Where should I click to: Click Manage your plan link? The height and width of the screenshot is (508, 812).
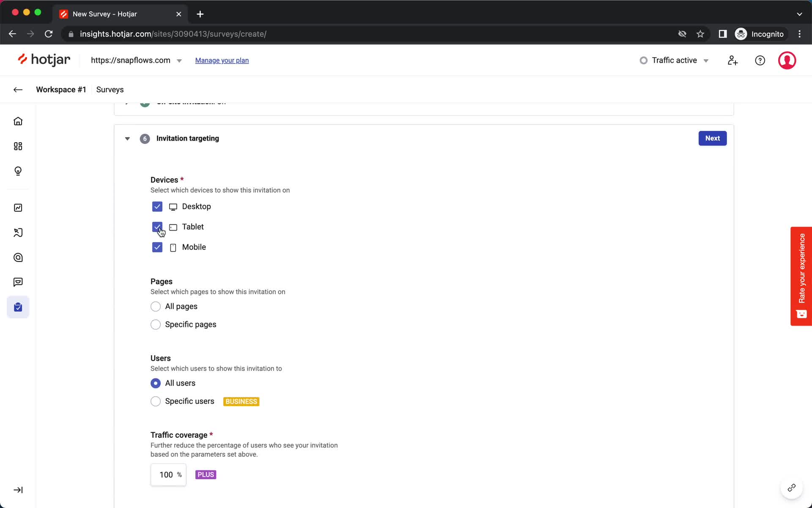(x=222, y=60)
